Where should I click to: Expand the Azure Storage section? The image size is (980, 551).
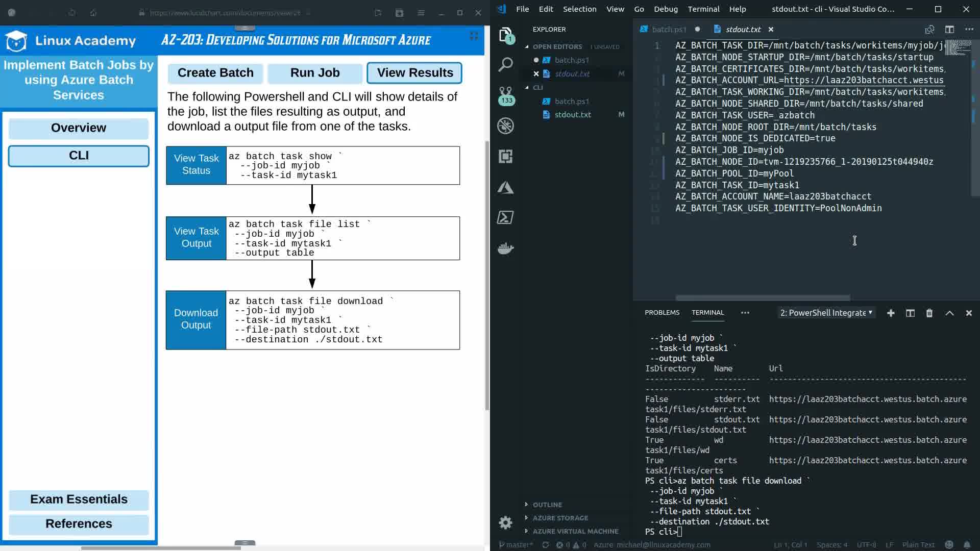(x=560, y=518)
